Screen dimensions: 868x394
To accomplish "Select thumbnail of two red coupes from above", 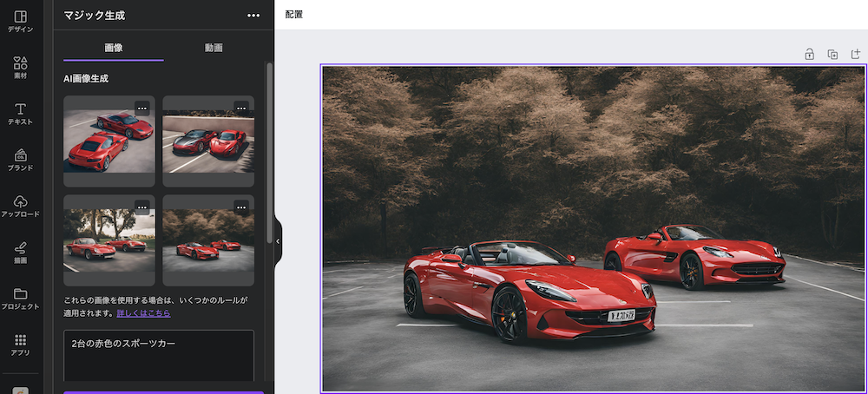I will [109, 141].
